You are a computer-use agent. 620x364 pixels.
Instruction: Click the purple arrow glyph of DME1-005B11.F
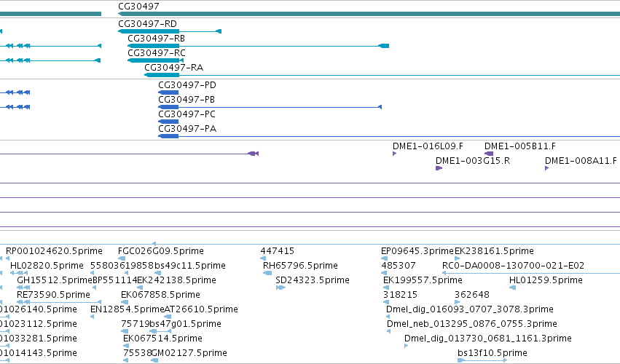click(489, 154)
